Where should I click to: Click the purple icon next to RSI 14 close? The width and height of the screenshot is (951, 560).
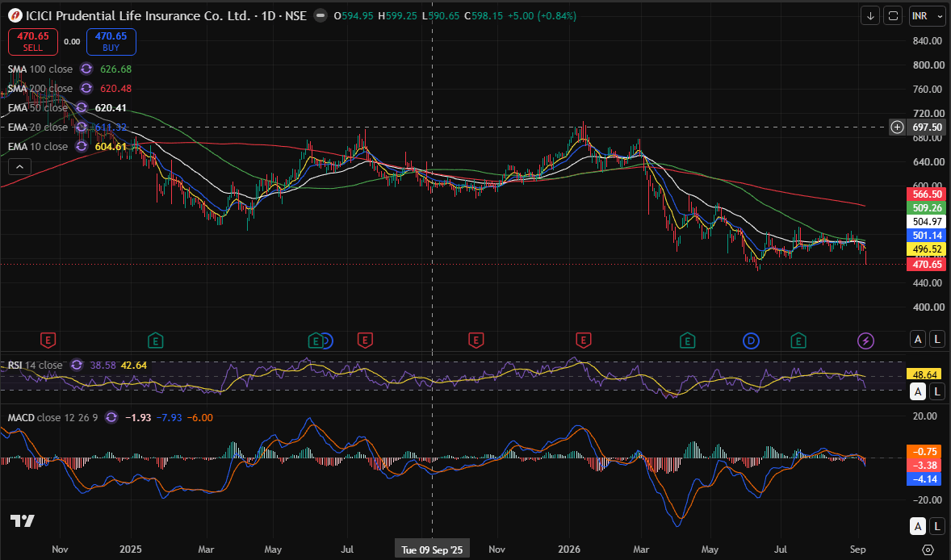coord(77,365)
